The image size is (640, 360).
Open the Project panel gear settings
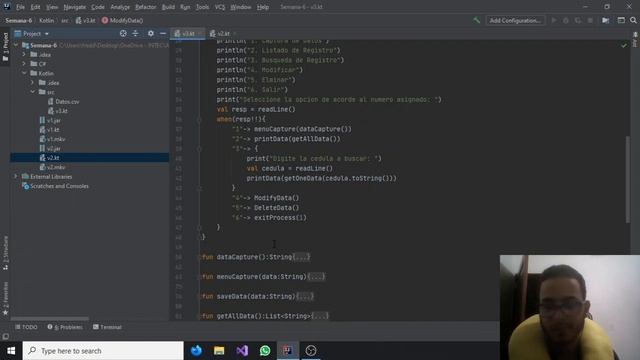pos(151,33)
